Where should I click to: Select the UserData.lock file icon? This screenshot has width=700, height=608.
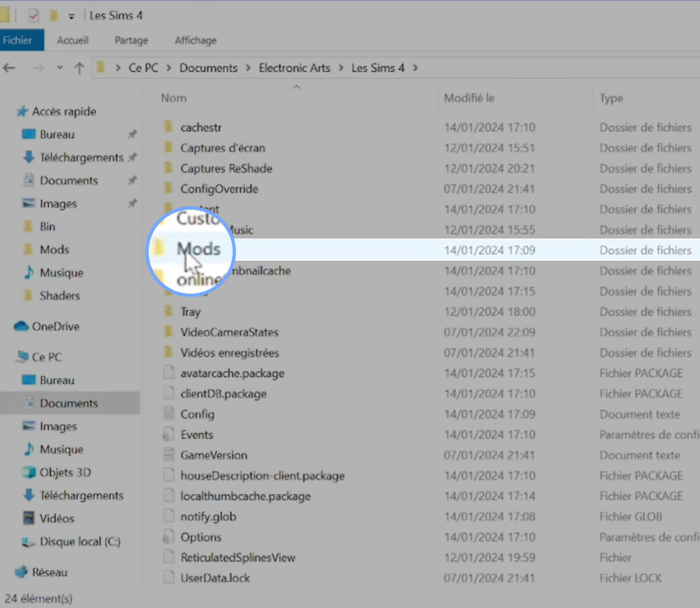coord(168,578)
